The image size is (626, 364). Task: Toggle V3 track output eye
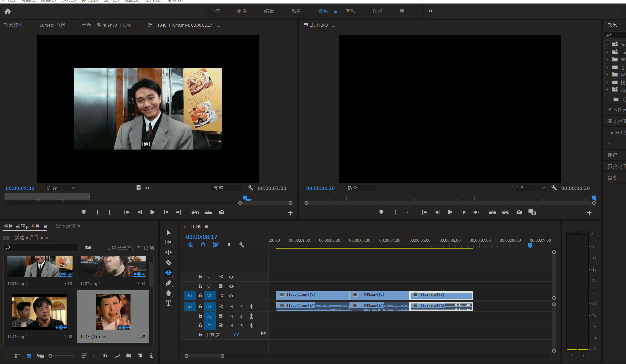[x=231, y=277]
